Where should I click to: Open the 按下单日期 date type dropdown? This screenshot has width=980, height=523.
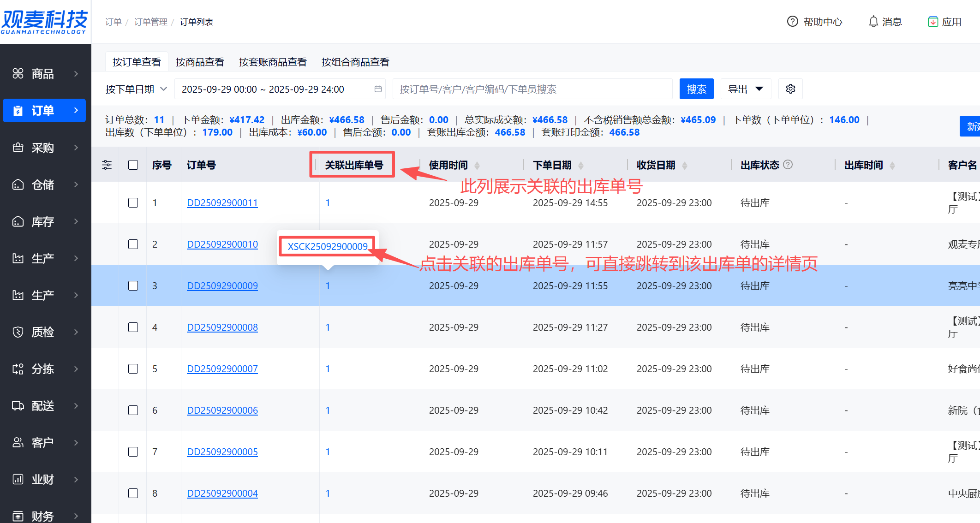[136, 89]
